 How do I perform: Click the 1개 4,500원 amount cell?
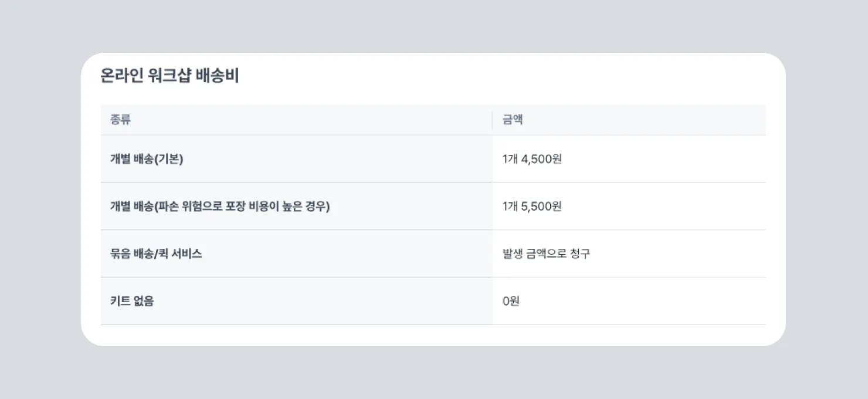click(x=532, y=159)
